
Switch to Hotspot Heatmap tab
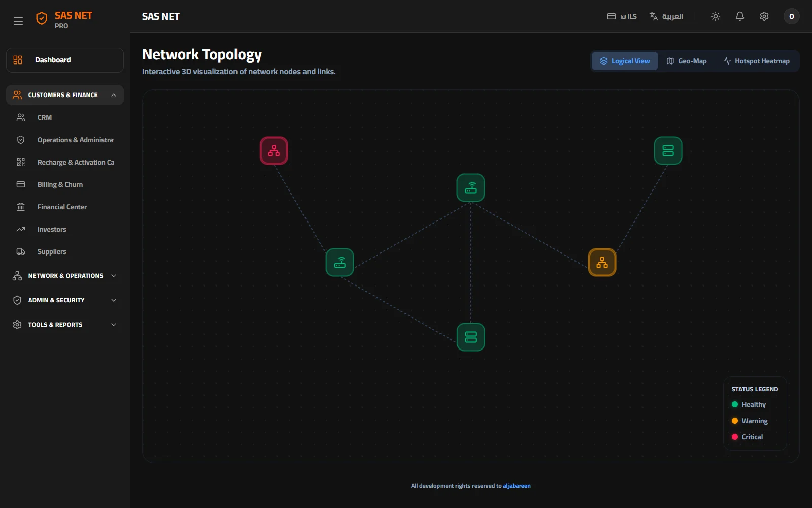[x=756, y=61]
